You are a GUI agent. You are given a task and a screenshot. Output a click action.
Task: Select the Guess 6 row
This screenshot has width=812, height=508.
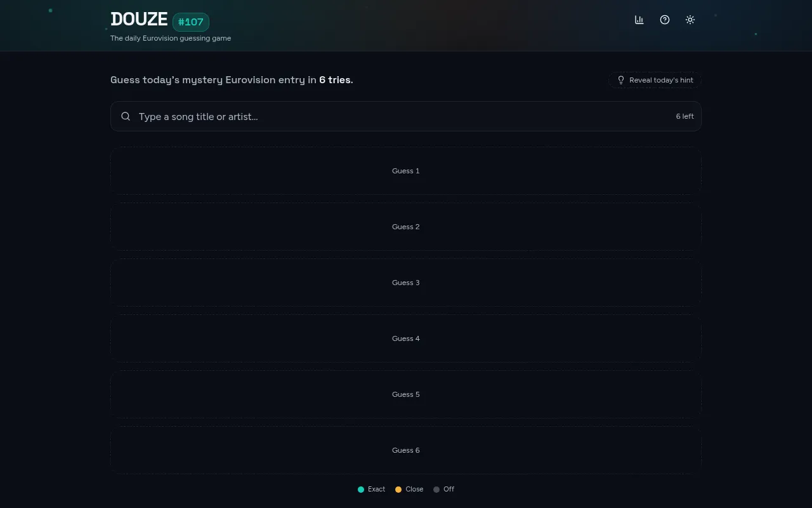click(x=406, y=450)
